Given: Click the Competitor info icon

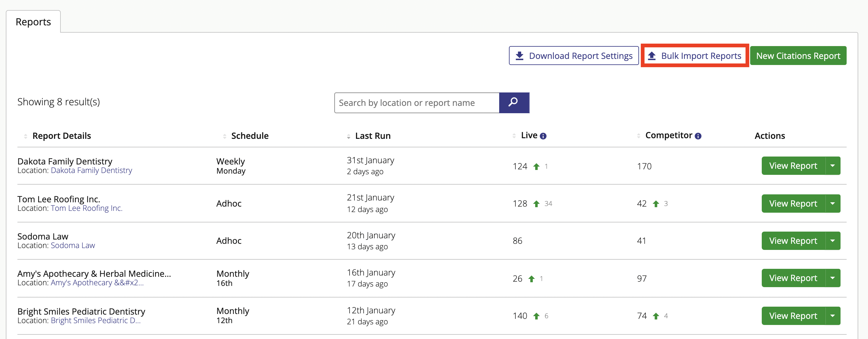Looking at the screenshot, I should pyautogui.click(x=698, y=136).
